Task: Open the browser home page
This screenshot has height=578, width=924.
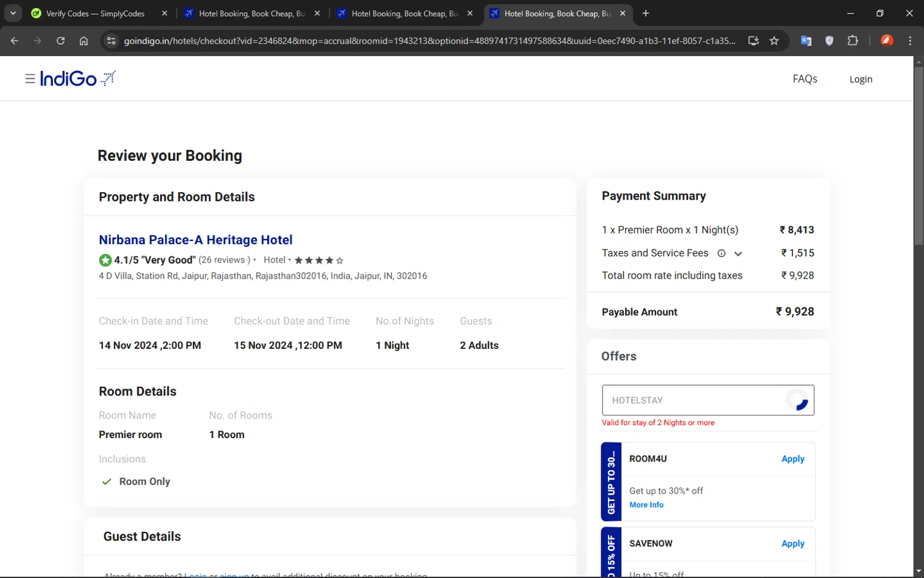Action: click(84, 41)
